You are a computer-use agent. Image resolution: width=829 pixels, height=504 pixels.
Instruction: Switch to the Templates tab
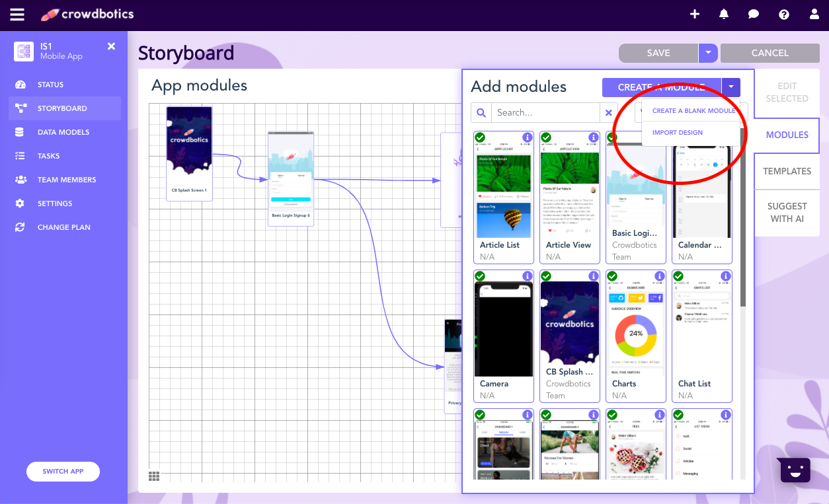click(787, 171)
